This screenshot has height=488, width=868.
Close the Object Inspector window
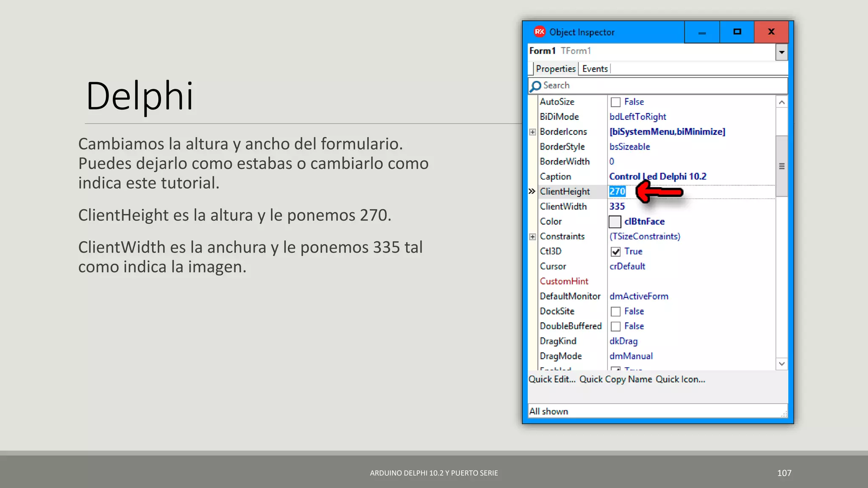tap(771, 32)
